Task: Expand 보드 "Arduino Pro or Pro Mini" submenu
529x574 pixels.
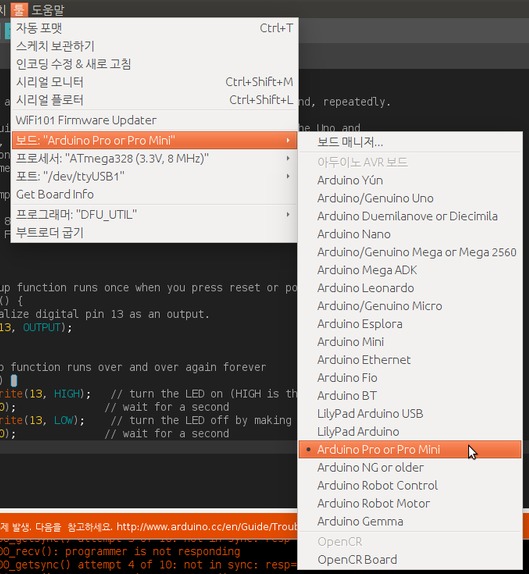Action: click(154, 140)
